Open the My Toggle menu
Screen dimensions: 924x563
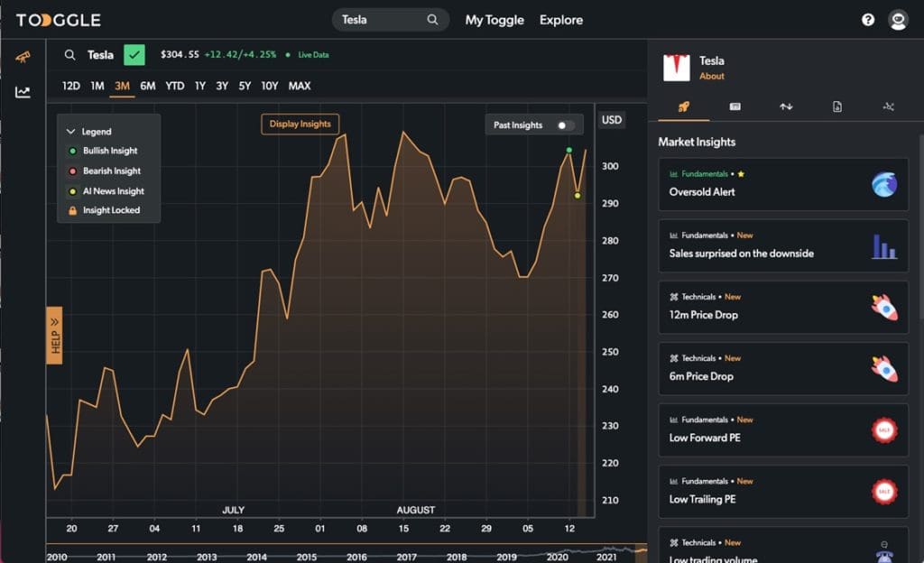[x=494, y=20]
